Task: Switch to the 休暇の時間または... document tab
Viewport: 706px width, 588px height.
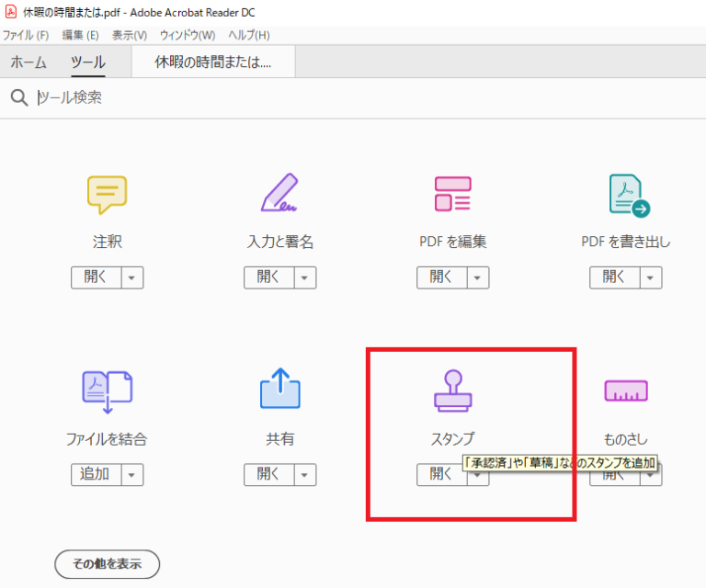Action: tap(213, 62)
